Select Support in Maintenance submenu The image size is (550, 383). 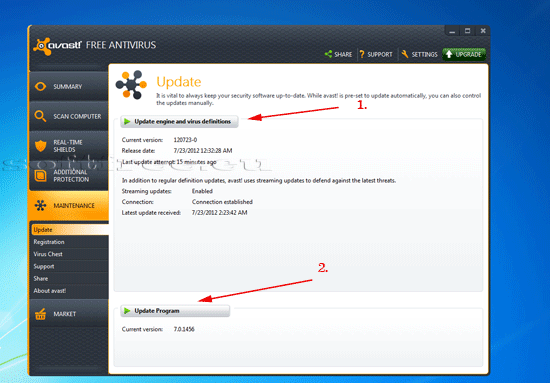pos(70,266)
